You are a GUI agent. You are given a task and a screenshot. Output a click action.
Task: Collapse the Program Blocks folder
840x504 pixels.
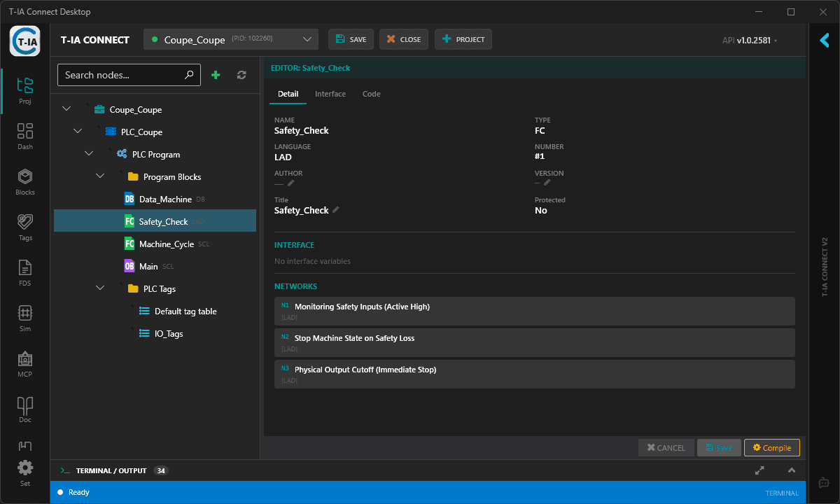click(100, 176)
